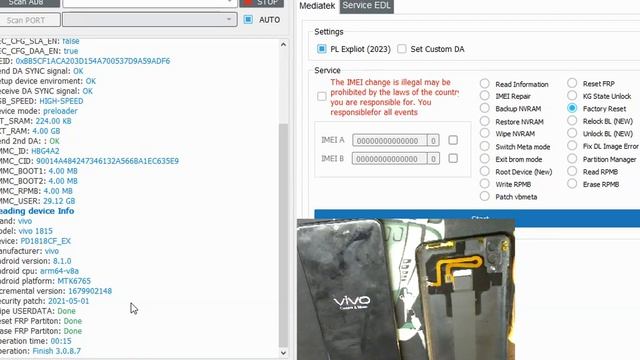Click log value 'HIGH-SPEED'

pos(61,101)
